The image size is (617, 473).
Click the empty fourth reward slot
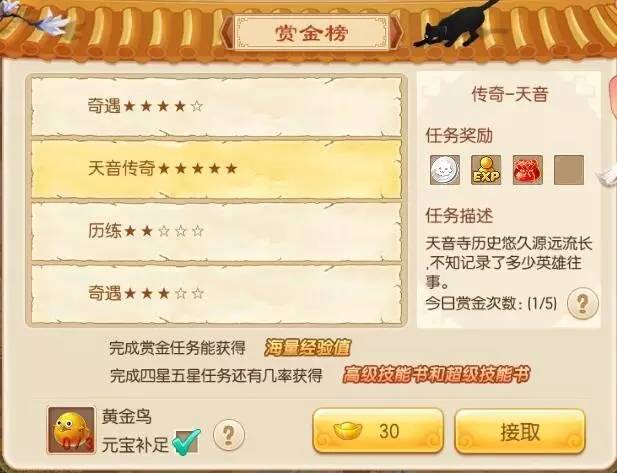[569, 170]
